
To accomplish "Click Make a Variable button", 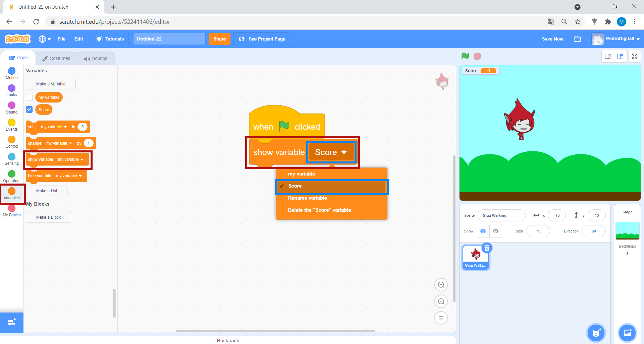I will [x=51, y=84].
